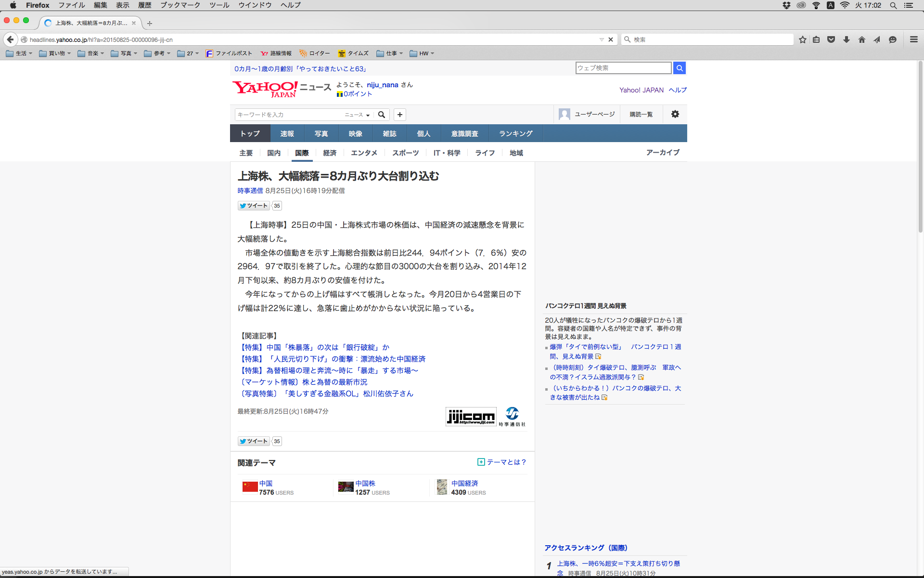Switch to the ランキング navigation tab
Viewport: 924px width, 578px height.
click(x=515, y=133)
